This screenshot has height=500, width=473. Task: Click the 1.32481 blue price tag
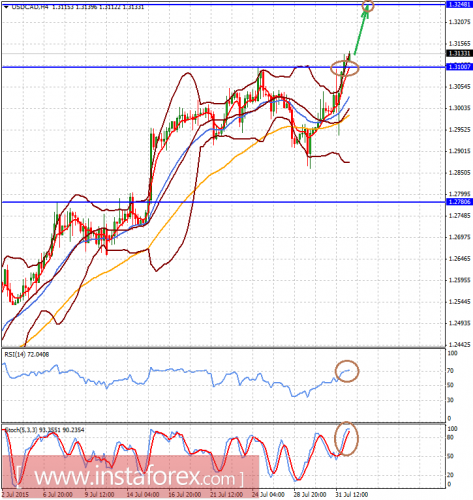click(x=459, y=4)
